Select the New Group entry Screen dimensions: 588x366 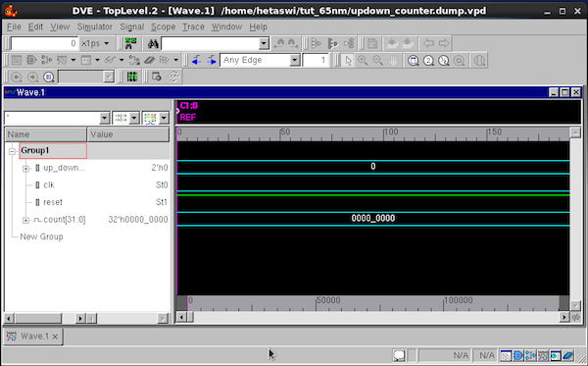[41, 236]
